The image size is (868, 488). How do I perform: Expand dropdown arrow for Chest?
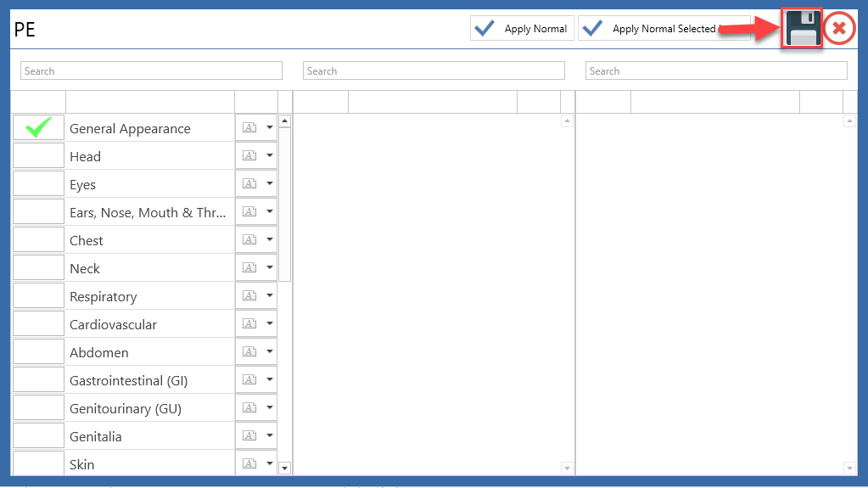point(270,239)
